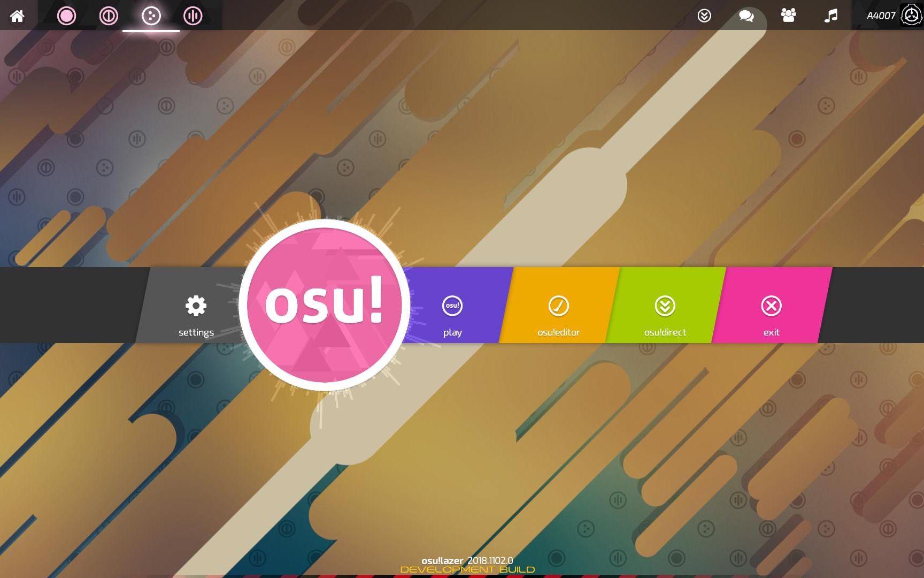
Task: Click the user avatar next to A4007
Action: 910,15
